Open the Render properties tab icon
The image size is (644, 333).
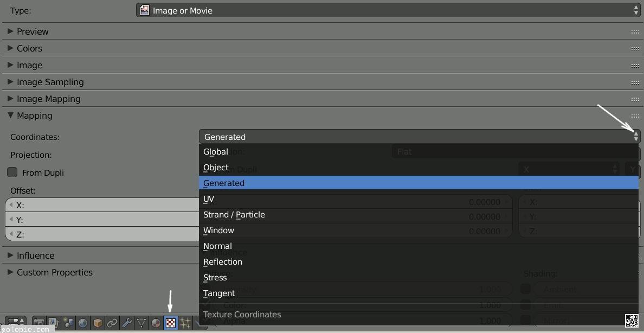39,323
